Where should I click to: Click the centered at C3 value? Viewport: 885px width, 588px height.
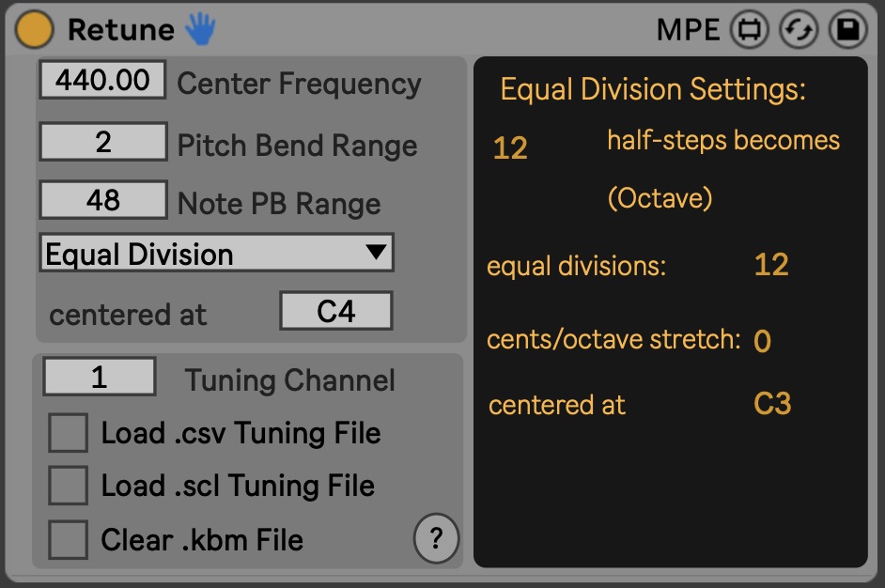click(772, 404)
